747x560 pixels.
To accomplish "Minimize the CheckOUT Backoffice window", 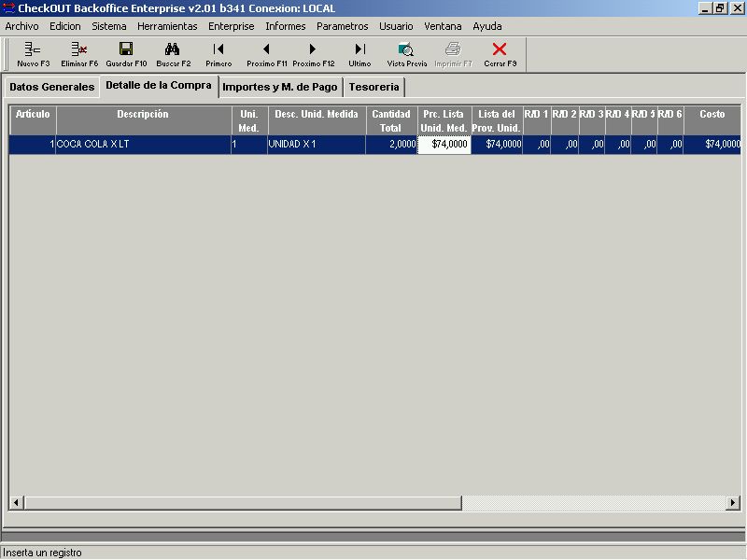I will tap(705, 8).
